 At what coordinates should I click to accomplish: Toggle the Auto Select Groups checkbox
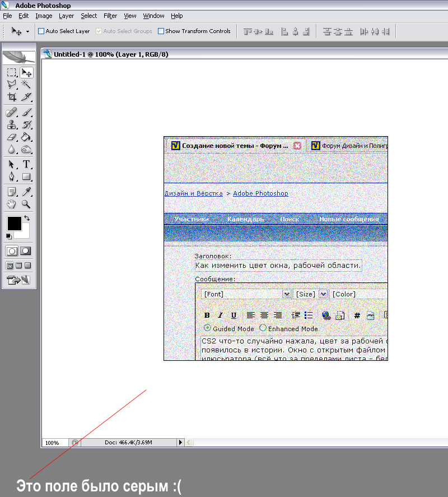[x=99, y=31]
